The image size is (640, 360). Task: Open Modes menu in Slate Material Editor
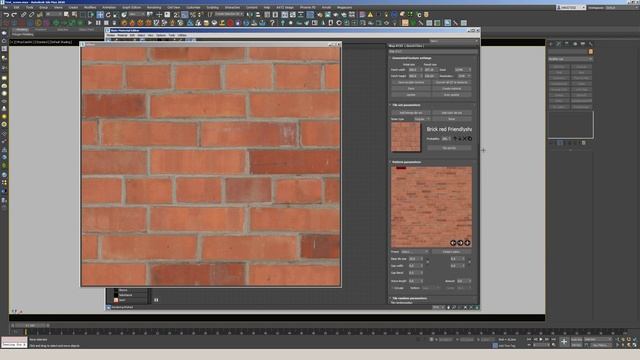click(x=111, y=36)
